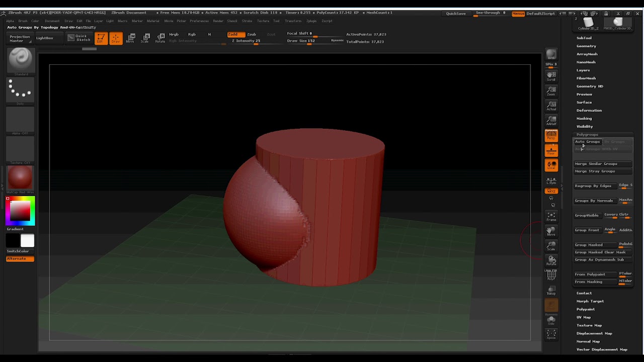Activate Draw mode button
Viewport: 644px width, 362px height.
coord(116,38)
